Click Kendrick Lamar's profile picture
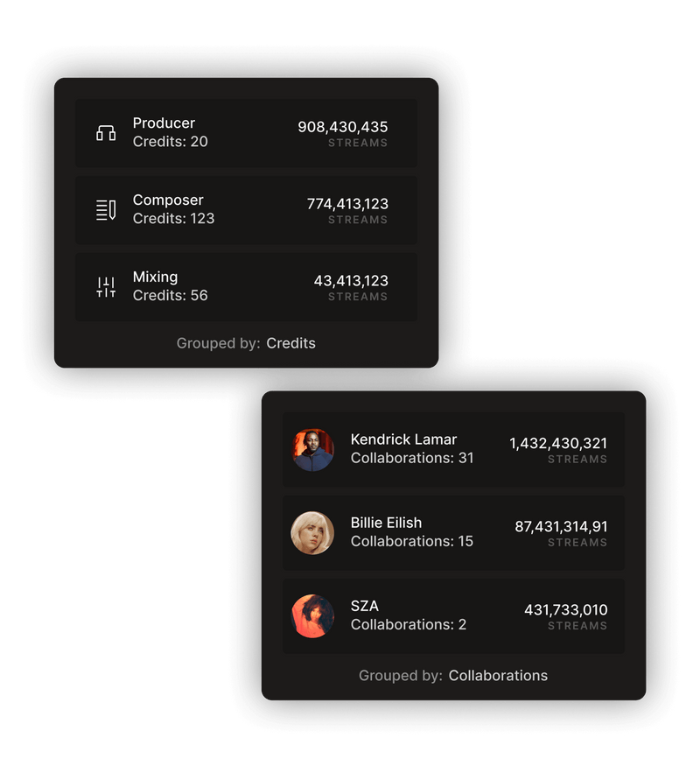Viewport: 700px width, 766px height. point(312,449)
